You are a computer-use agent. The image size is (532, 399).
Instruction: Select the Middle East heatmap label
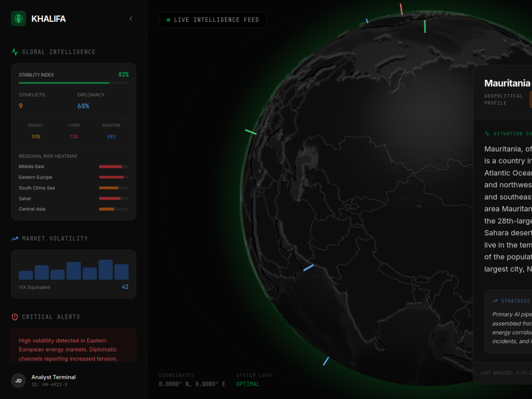(31, 167)
